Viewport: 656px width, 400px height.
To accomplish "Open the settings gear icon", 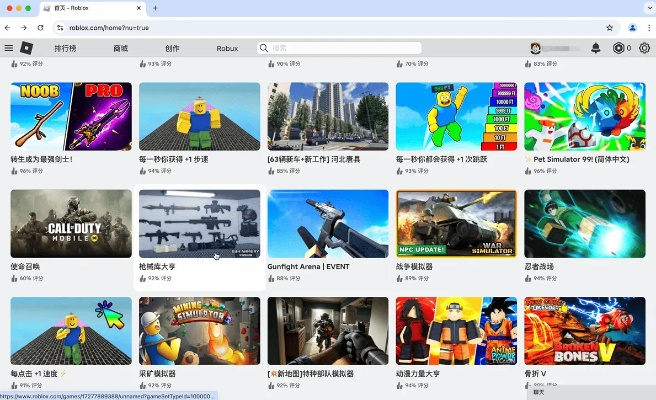I will (644, 48).
